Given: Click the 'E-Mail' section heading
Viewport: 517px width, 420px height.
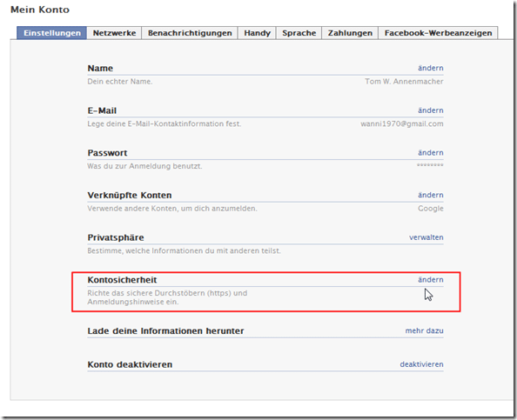Looking at the screenshot, I should [x=102, y=110].
